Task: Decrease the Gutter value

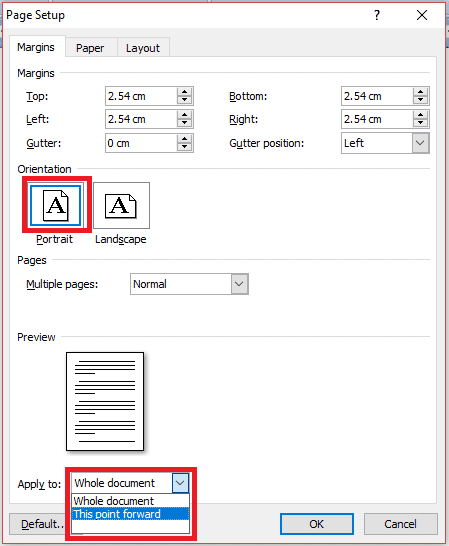Action: 185,147
